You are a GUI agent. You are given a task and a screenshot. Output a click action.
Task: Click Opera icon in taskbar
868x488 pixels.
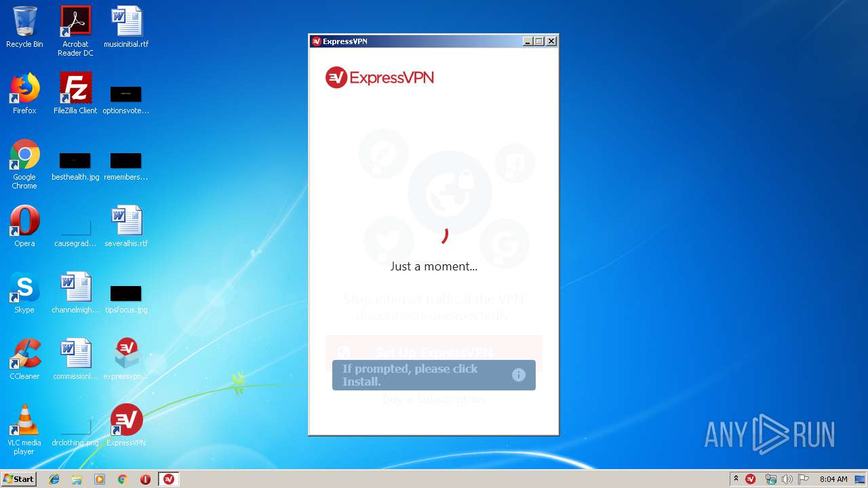(145, 479)
